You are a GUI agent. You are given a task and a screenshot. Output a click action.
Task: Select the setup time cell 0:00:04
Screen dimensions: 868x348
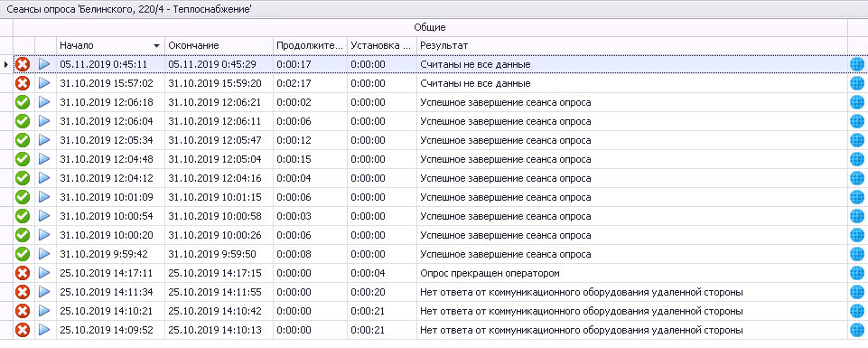[383, 273]
